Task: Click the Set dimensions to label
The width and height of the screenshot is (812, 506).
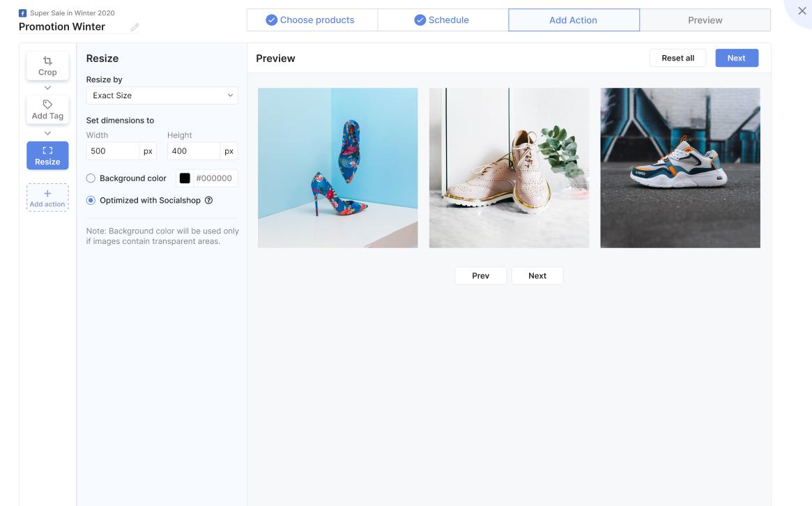Action: [120, 120]
